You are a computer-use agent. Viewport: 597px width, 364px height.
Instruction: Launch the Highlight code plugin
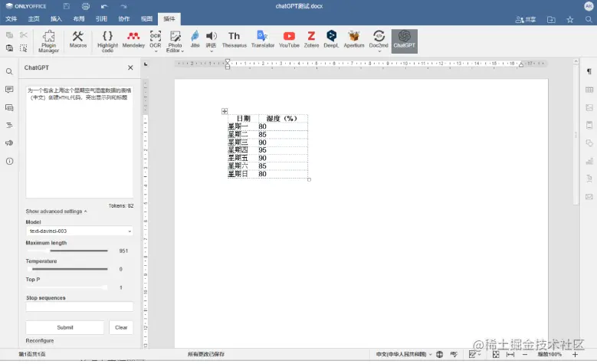pyautogui.click(x=107, y=41)
